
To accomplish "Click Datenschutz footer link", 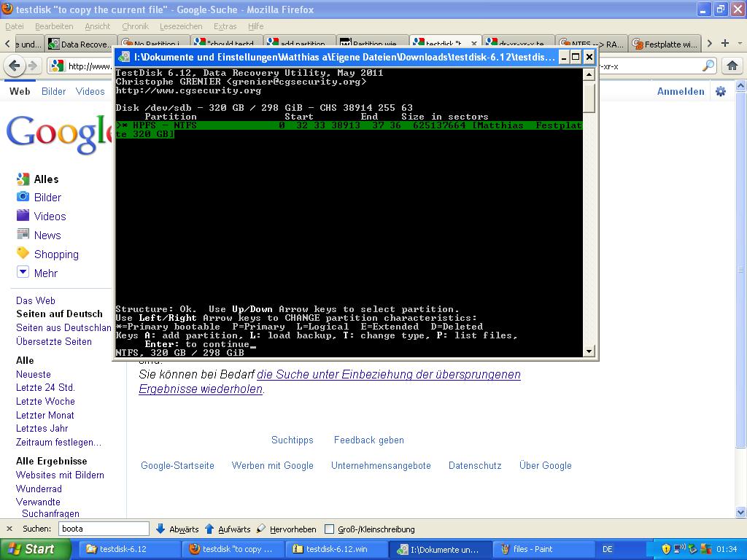I will click(475, 465).
